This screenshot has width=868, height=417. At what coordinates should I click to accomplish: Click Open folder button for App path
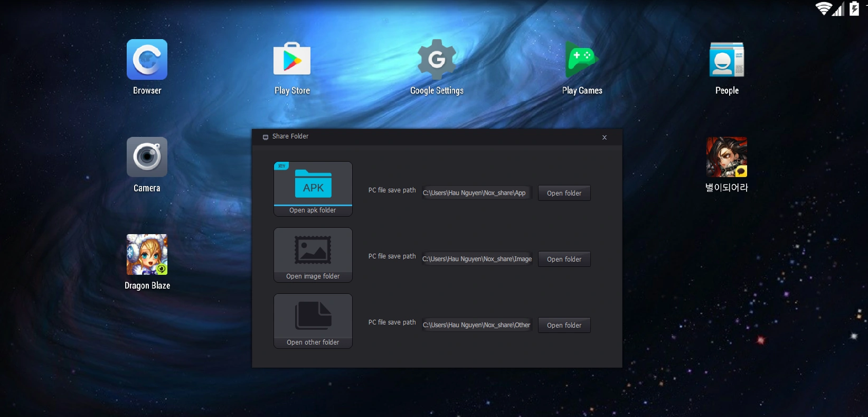(x=564, y=193)
